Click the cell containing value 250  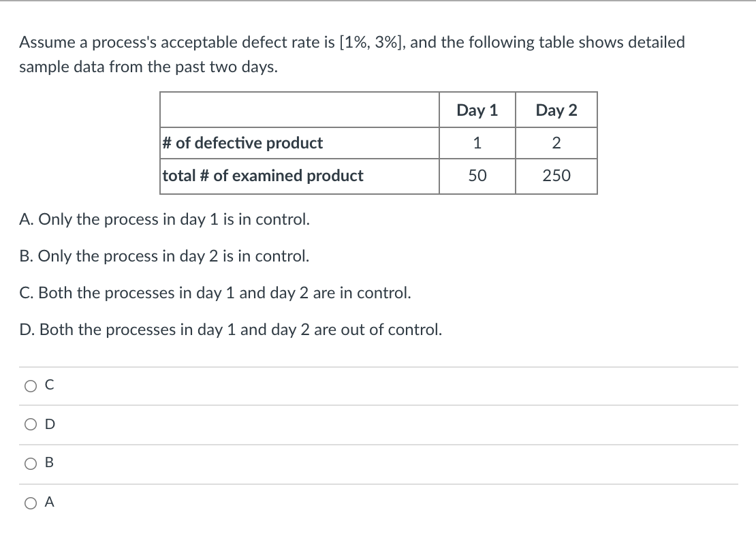(x=556, y=176)
